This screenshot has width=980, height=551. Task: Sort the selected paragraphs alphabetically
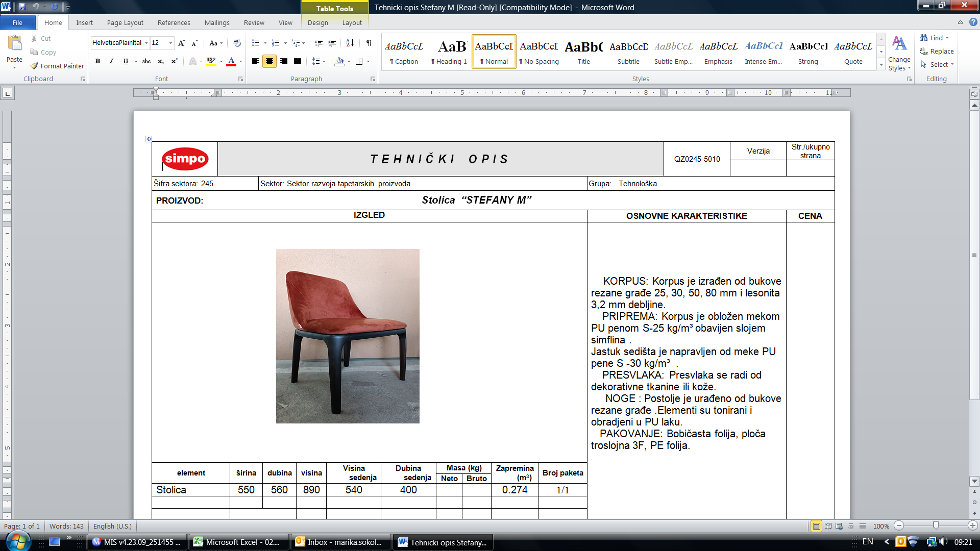tap(350, 43)
